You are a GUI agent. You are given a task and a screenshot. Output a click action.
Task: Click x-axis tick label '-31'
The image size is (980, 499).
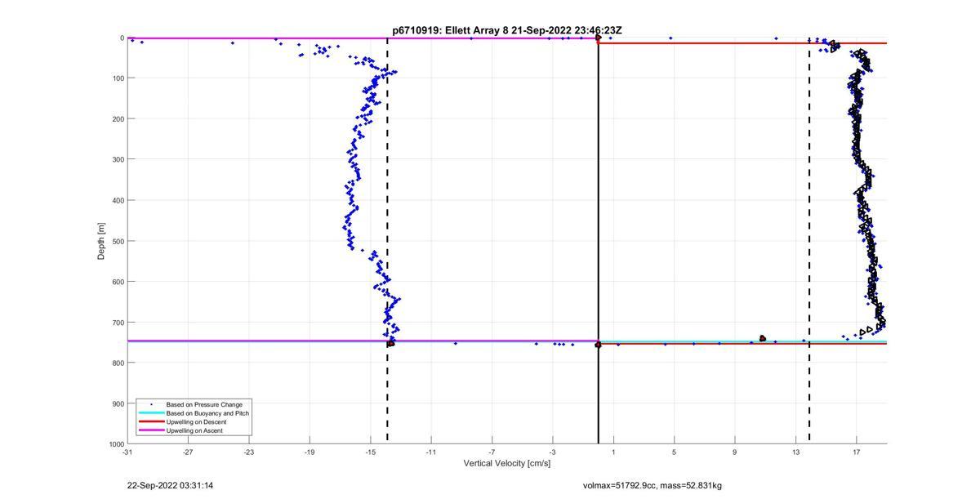point(127,452)
